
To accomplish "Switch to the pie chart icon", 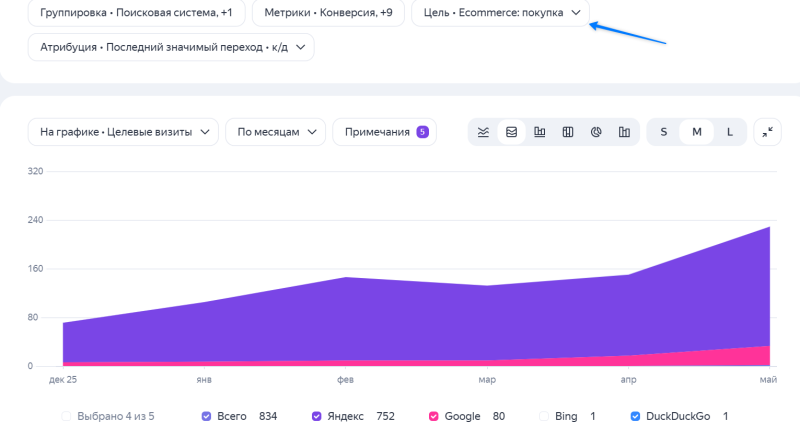I will click(x=596, y=132).
